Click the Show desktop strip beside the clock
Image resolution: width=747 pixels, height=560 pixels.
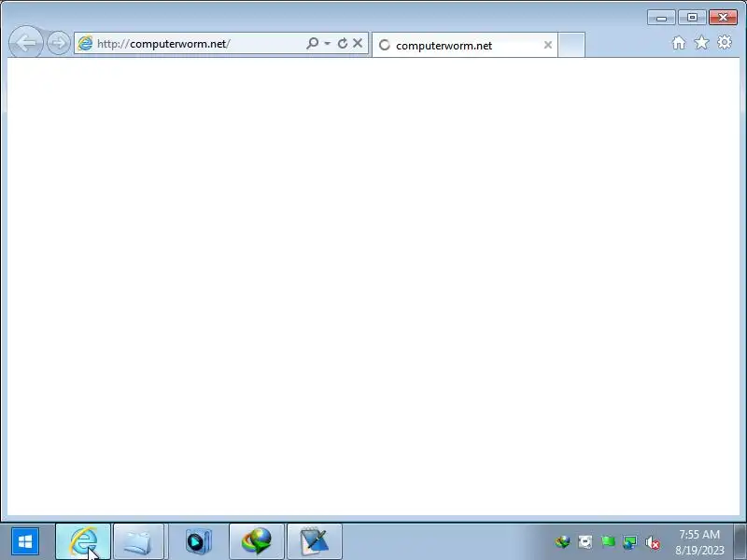pos(740,541)
